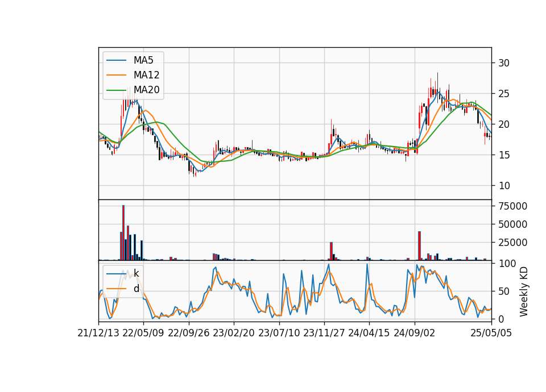Click the date label 23/02/20
The height and width of the screenshot is (392, 546).
click(234, 333)
